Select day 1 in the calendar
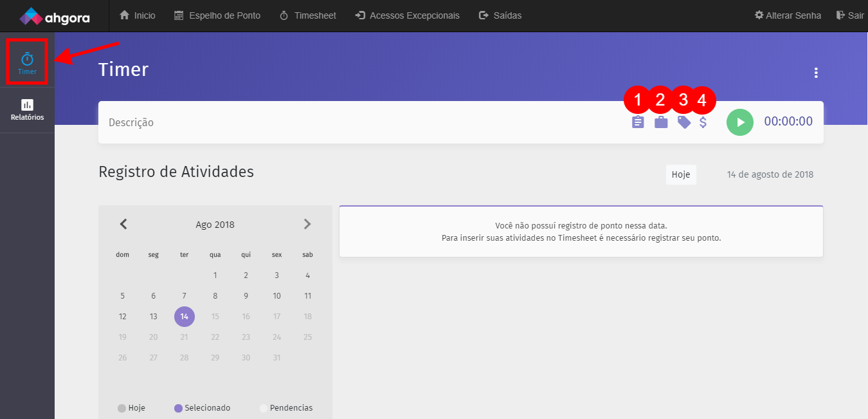The height and width of the screenshot is (419, 868). coord(215,275)
